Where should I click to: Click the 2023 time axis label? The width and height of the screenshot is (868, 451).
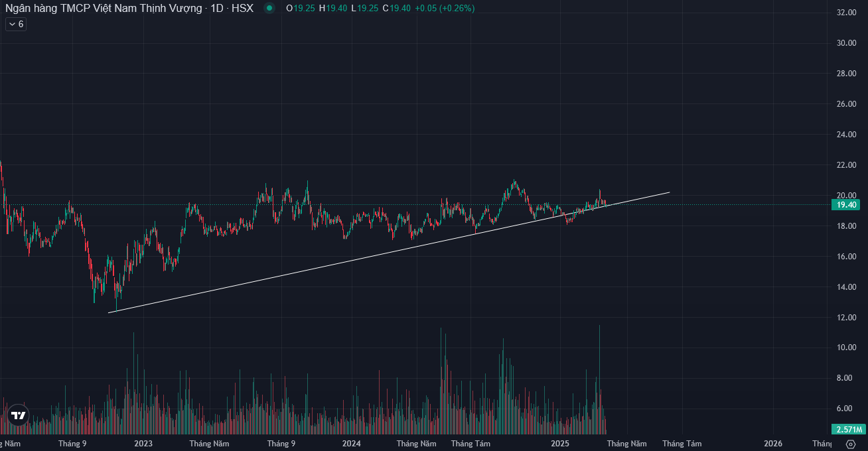[x=143, y=444]
